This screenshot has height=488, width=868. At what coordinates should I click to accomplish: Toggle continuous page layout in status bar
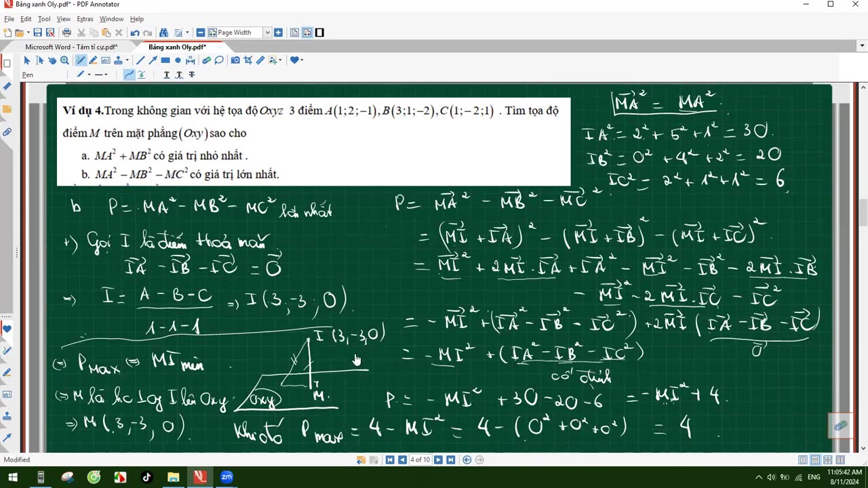(816, 460)
